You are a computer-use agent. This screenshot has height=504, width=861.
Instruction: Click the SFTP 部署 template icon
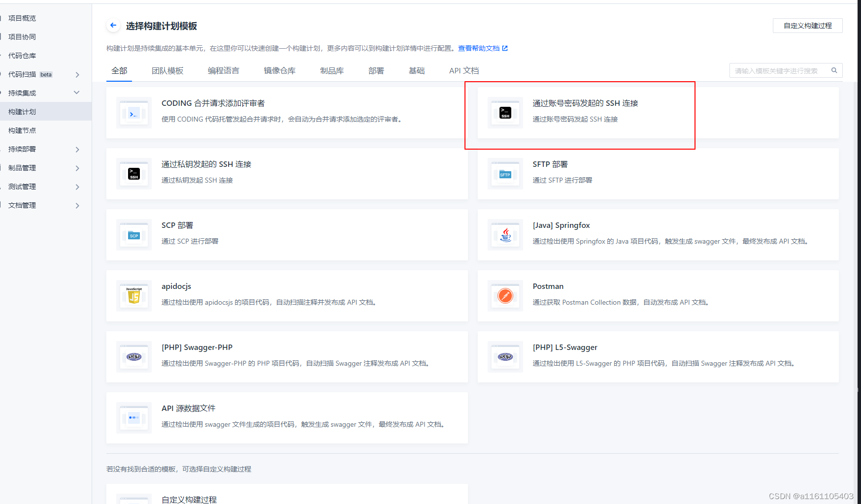pyautogui.click(x=505, y=174)
